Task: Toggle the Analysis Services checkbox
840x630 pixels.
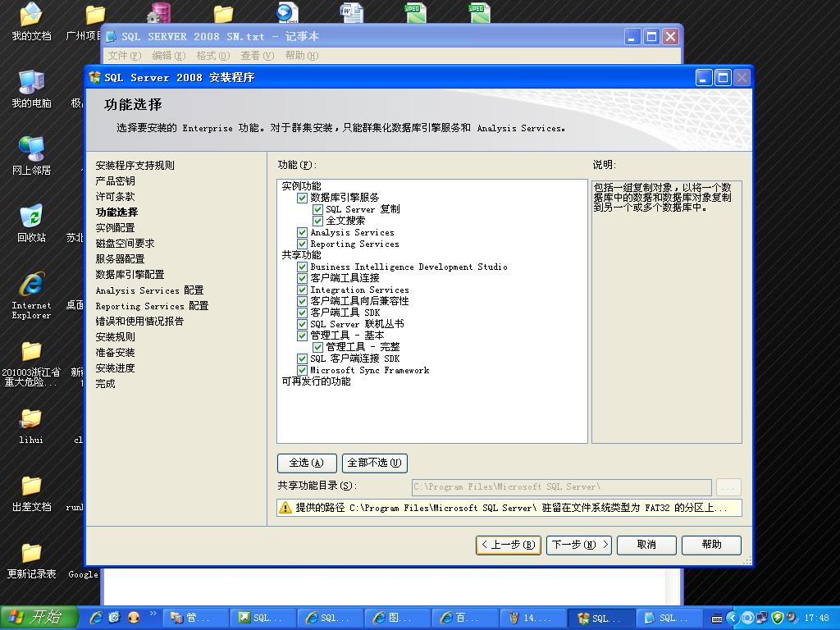Action: point(302,232)
